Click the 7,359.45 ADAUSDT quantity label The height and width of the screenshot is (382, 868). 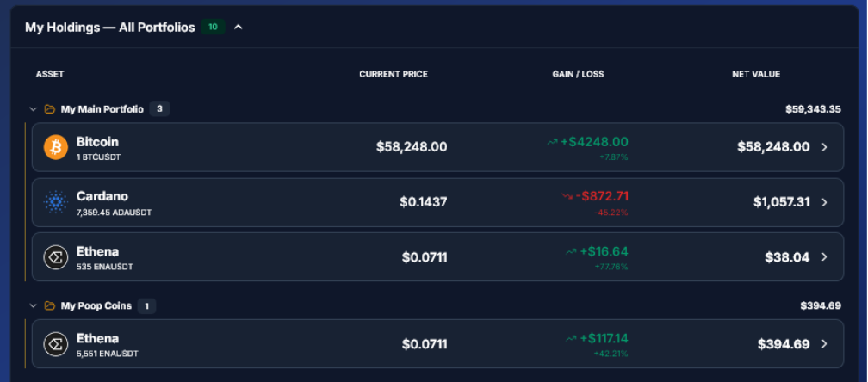[114, 213]
